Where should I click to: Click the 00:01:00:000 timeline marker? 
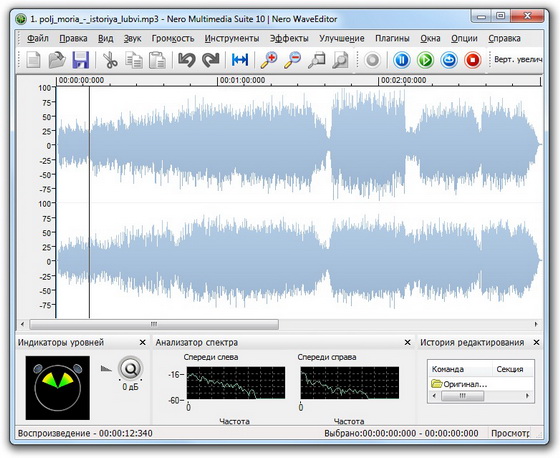coord(242,80)
